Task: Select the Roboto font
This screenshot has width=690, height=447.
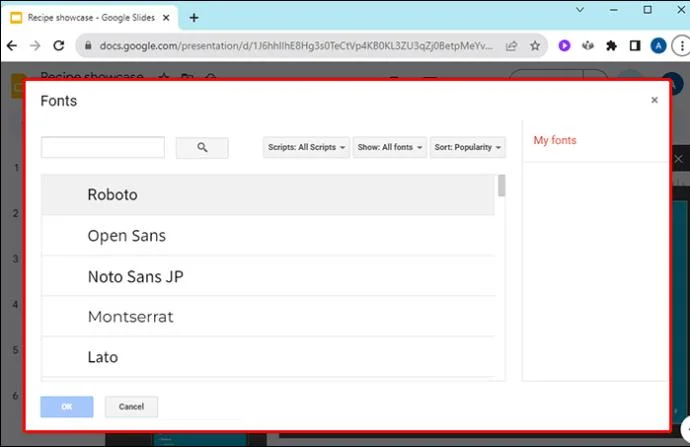Action: coord(268,194)
